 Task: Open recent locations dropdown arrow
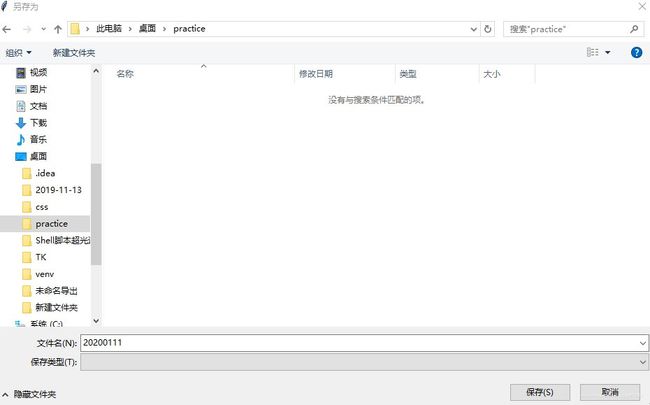pos(43,29)
